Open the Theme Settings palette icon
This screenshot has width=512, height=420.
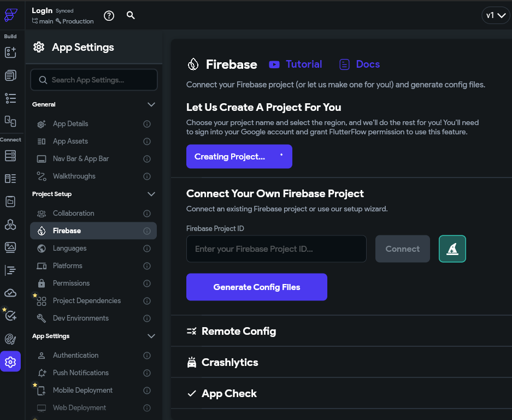(10, 339)
